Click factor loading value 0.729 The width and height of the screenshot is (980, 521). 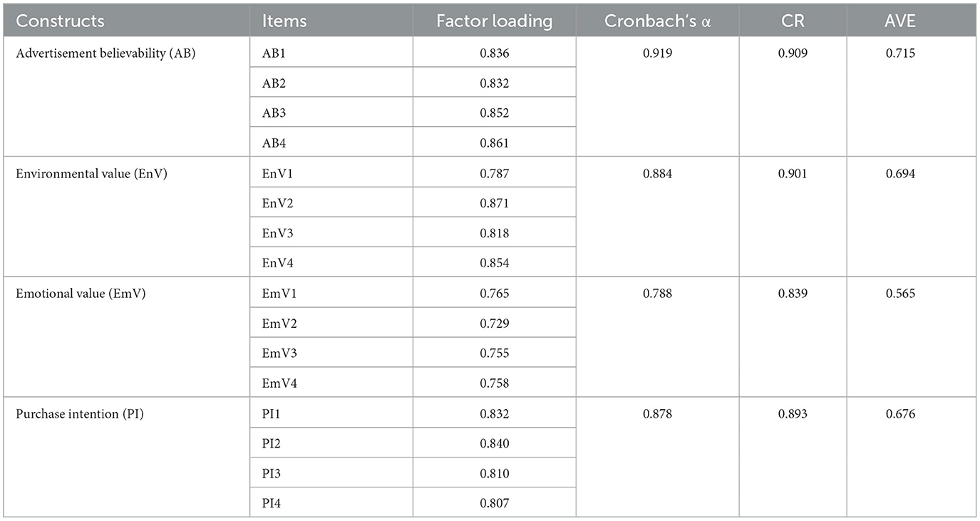click(x=495, y=324)
